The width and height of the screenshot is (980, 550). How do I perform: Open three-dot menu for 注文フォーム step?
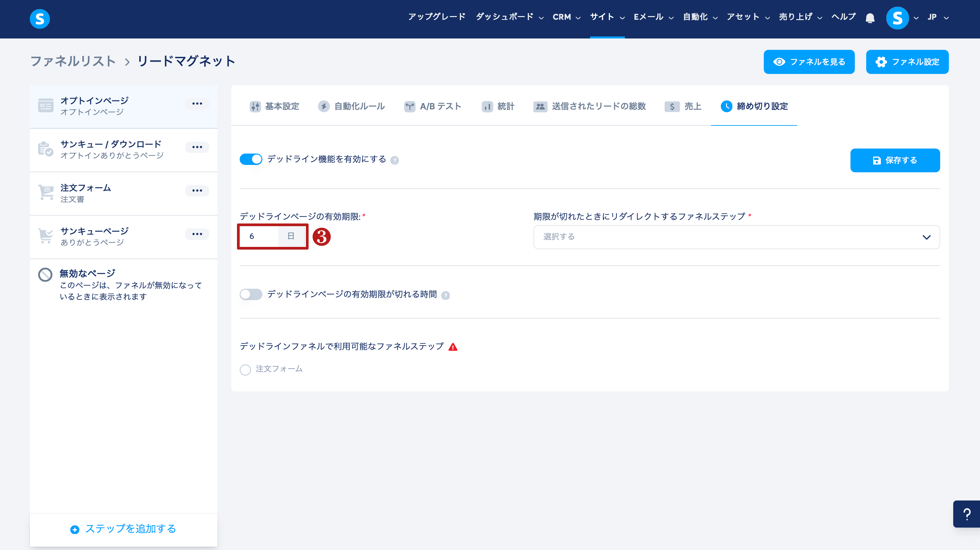point(197,191)
